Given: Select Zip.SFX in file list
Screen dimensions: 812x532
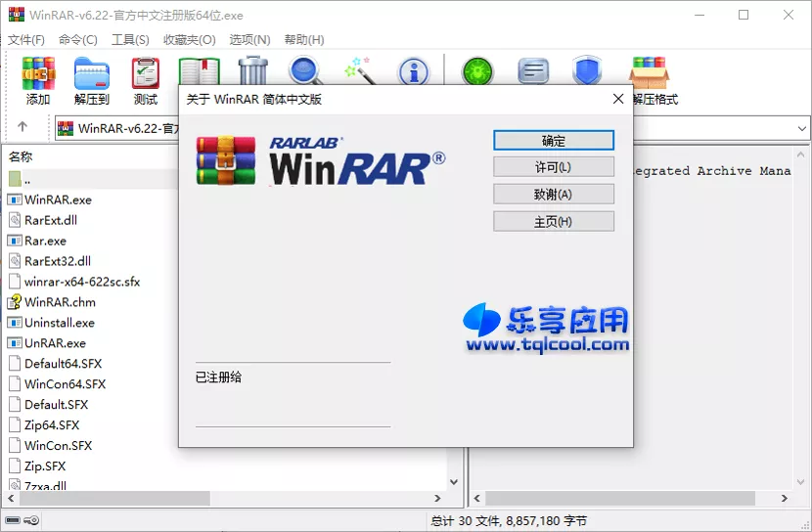Looking at the screenshot, I should (45, 466).
